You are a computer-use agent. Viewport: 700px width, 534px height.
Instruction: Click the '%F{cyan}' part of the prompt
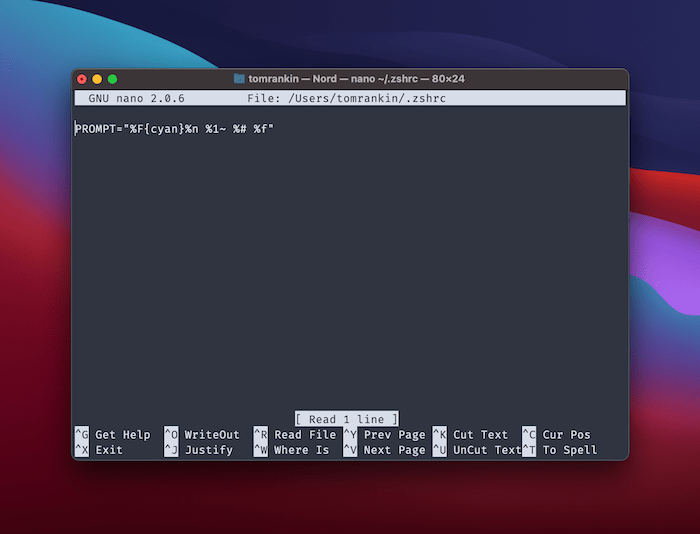[157, 129]
